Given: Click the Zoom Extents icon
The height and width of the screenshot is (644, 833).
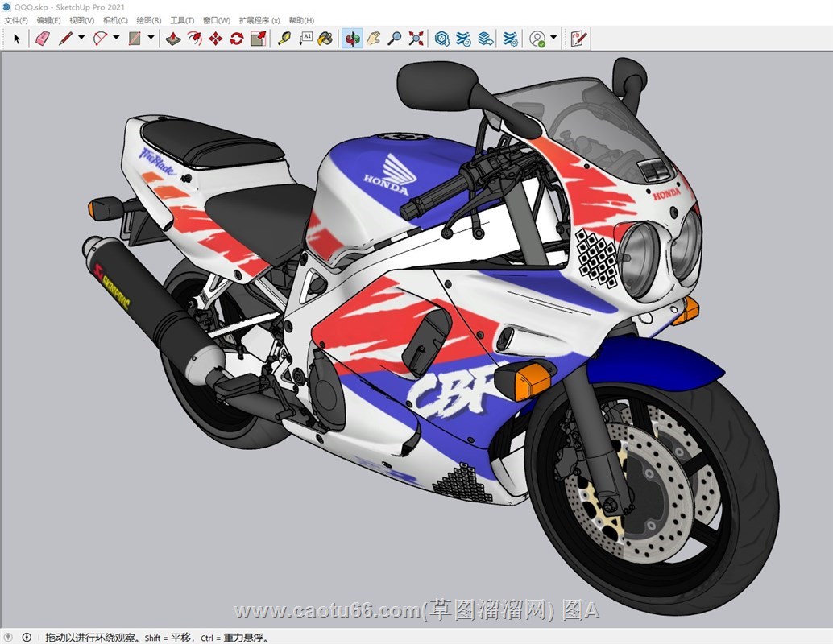Looking at the screenshot, I should pos(416,38).
